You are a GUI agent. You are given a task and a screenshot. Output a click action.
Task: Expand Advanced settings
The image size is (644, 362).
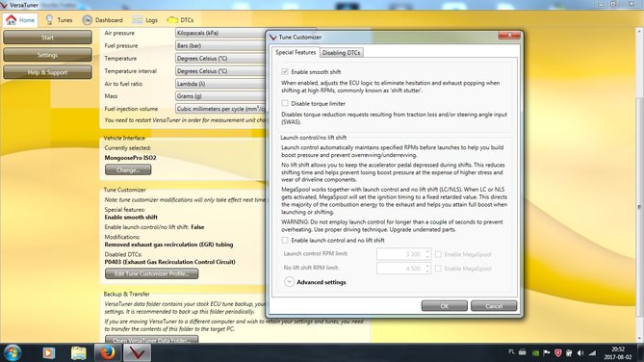289,282
